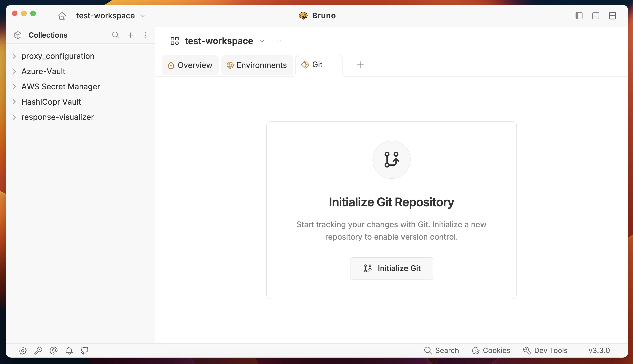This screenshot has height=364, width=633.
Task: Open Cookies from status bar
Action: point(491,350)
